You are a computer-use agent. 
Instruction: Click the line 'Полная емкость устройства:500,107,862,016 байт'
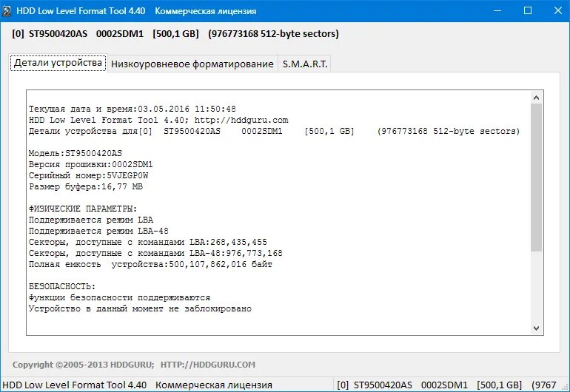(x=150, y=264)
